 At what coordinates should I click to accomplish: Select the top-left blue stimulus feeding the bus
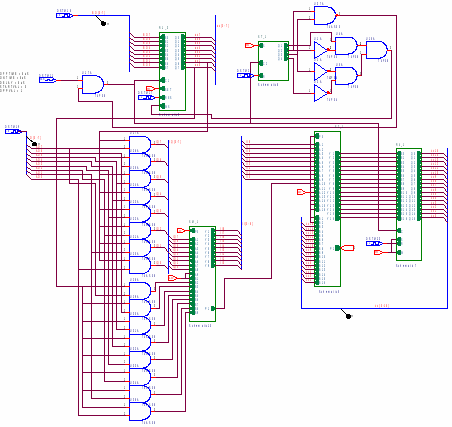click(64, 15)
